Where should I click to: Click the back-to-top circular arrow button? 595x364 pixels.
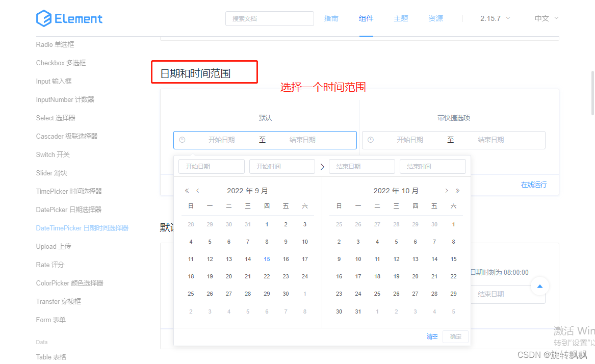click(539, 287)
